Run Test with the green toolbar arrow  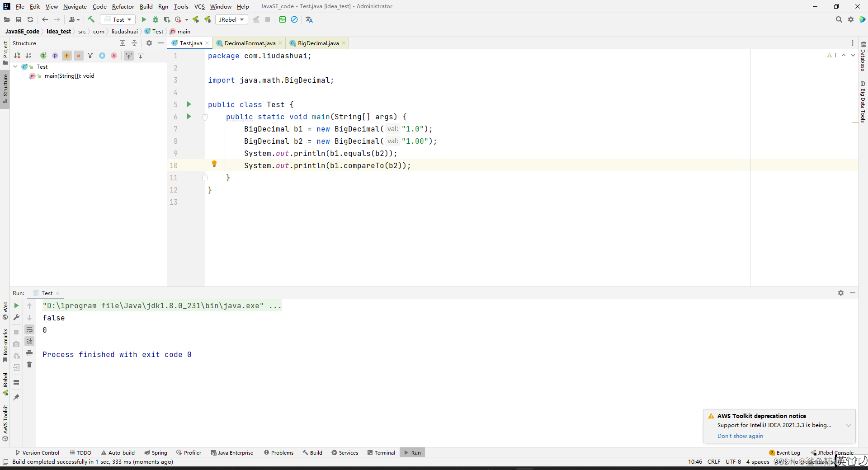(144, 19)
